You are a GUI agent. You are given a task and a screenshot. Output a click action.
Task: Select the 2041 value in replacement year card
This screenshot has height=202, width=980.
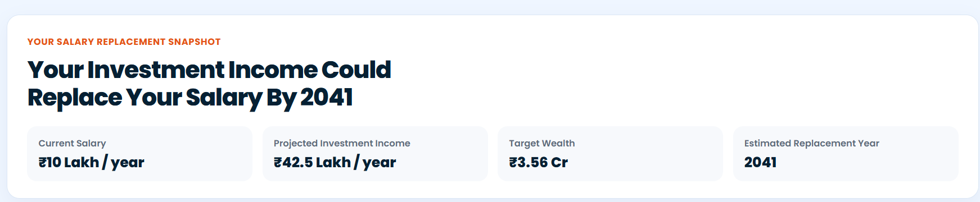click(760, 162)
